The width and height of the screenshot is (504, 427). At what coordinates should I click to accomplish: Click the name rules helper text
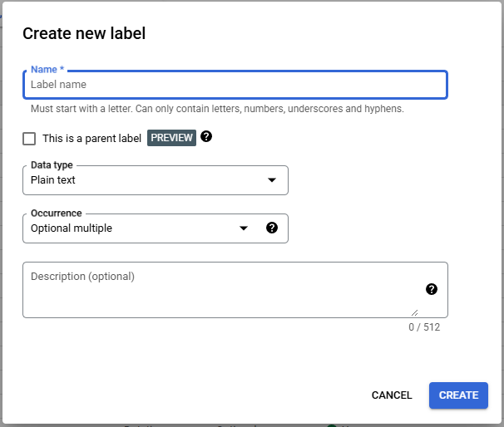217,109
